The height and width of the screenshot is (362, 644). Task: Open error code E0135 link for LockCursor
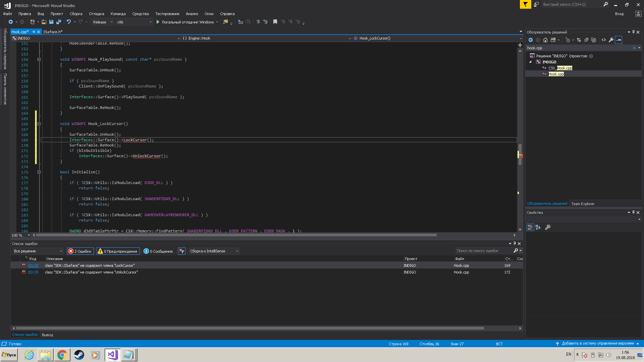tap(33, 265)
